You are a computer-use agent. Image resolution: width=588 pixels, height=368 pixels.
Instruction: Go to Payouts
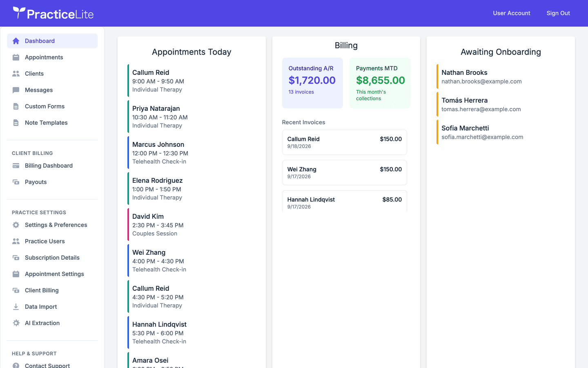click(52, 182)
